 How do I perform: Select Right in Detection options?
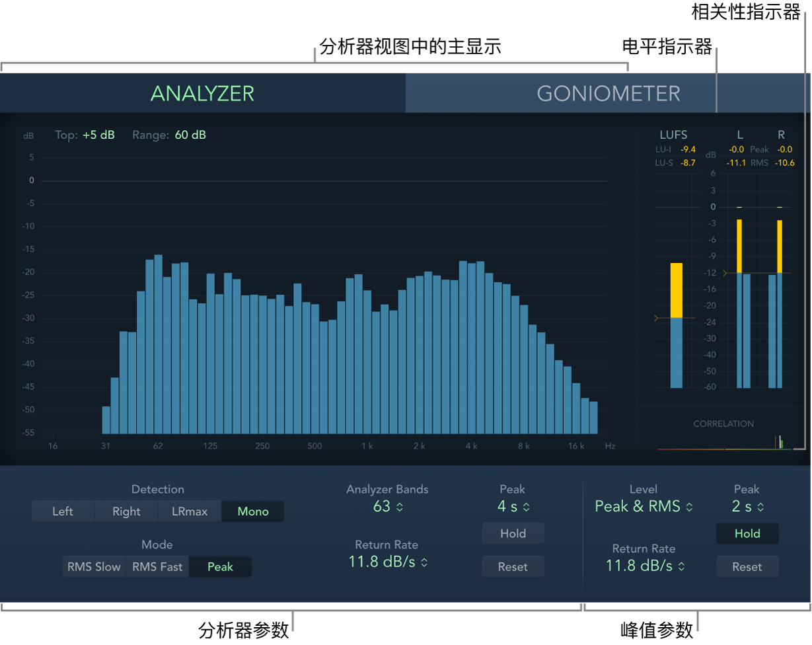(x=126, y=511)
